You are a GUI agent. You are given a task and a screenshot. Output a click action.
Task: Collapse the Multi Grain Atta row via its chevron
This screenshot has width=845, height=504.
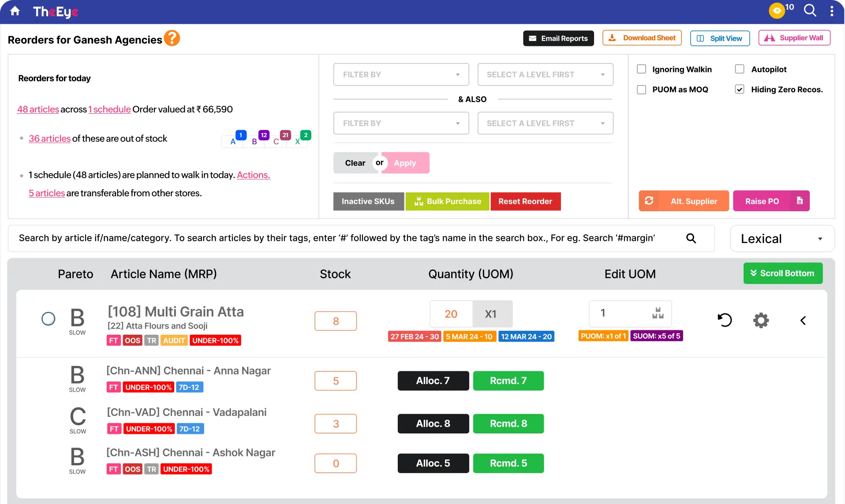tap(803, 321)
